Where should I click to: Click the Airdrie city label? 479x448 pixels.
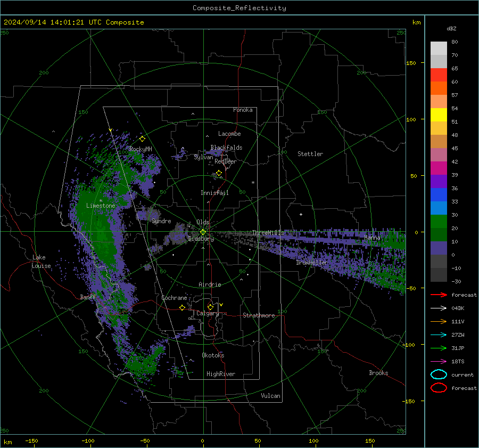210,284
